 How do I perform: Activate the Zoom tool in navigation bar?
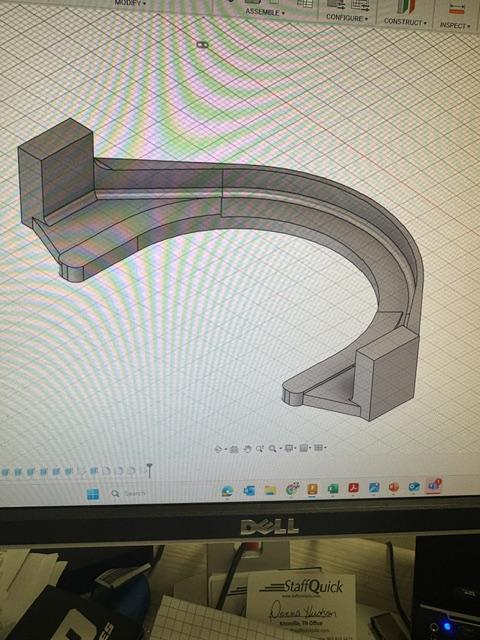tap(259, 449)
